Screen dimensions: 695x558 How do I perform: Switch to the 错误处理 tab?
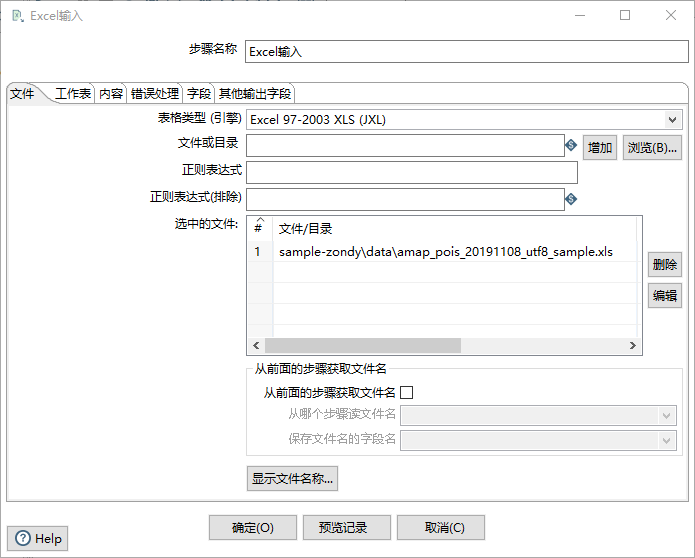coord(155,94)
